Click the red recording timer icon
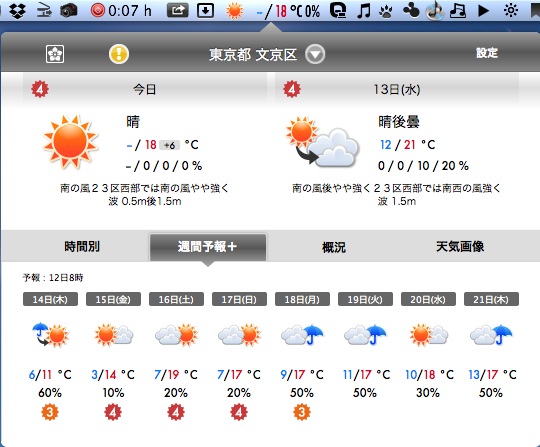This screenshot has width=540, height=447. point(98,11)
